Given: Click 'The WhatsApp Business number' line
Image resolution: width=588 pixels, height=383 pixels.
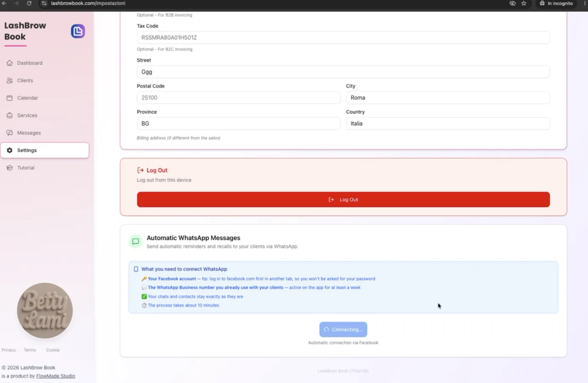Looking at the screenshot, I should [254, 287].
